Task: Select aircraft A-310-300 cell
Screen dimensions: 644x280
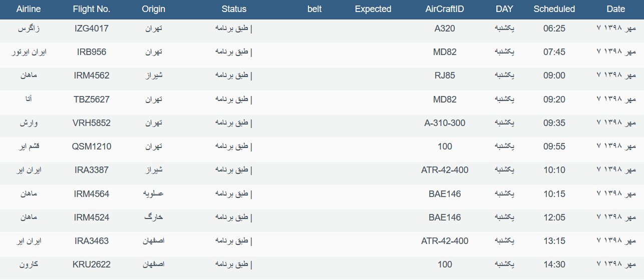Action: pyautogui.click(x=445, y=123)
